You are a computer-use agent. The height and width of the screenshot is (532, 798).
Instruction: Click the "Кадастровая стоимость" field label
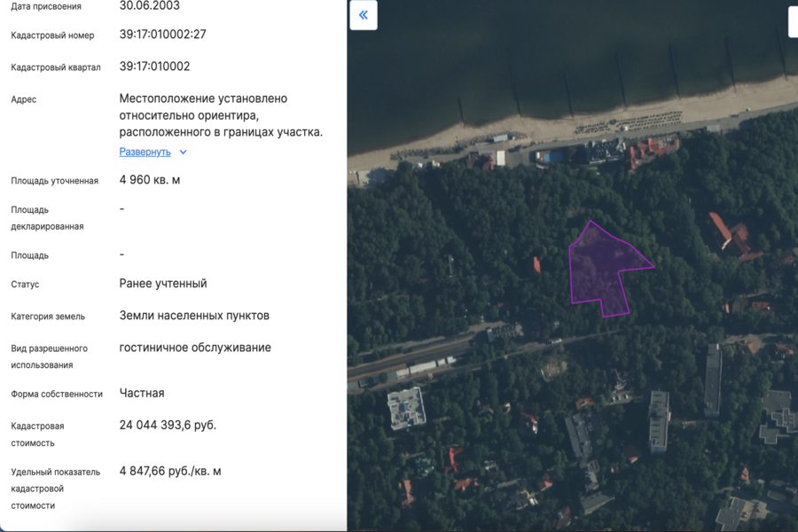(37, 434)
